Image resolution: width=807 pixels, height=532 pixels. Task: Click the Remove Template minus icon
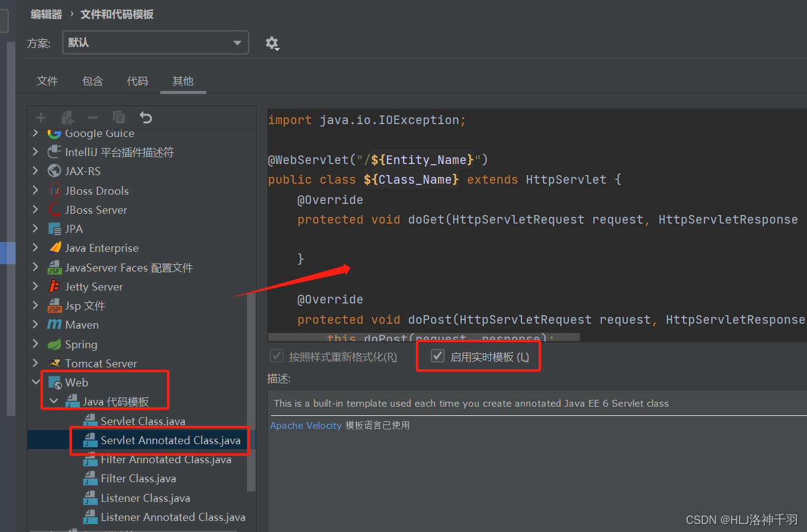93,117
